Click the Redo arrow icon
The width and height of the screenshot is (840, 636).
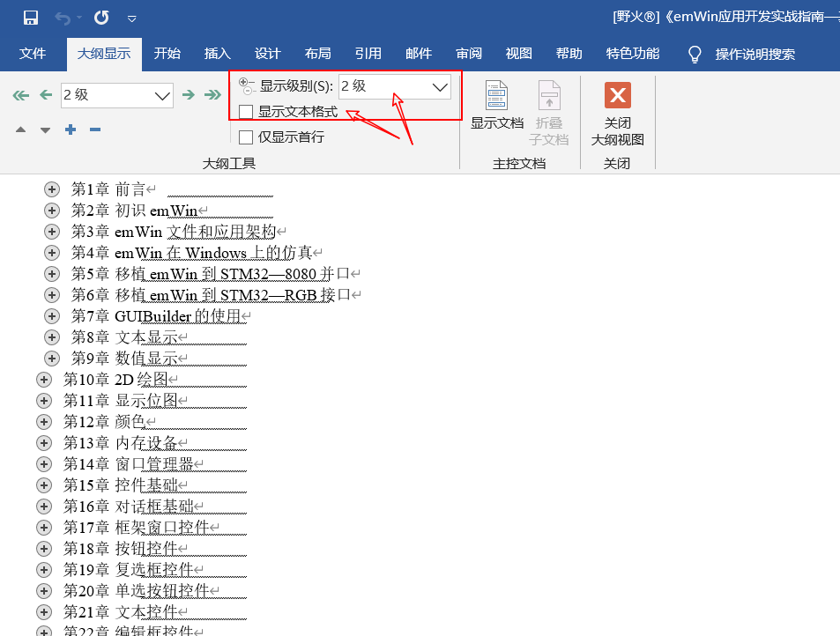click(x=101, y=18)
